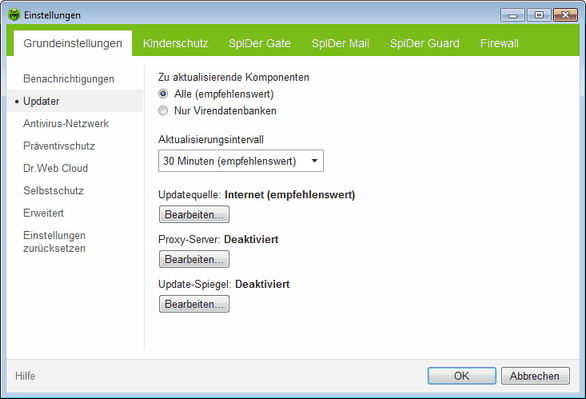The width and height of the screenshot is (586, 399).
Task: Open the Dr.Web Cloud section
Action: click(56, 168)
